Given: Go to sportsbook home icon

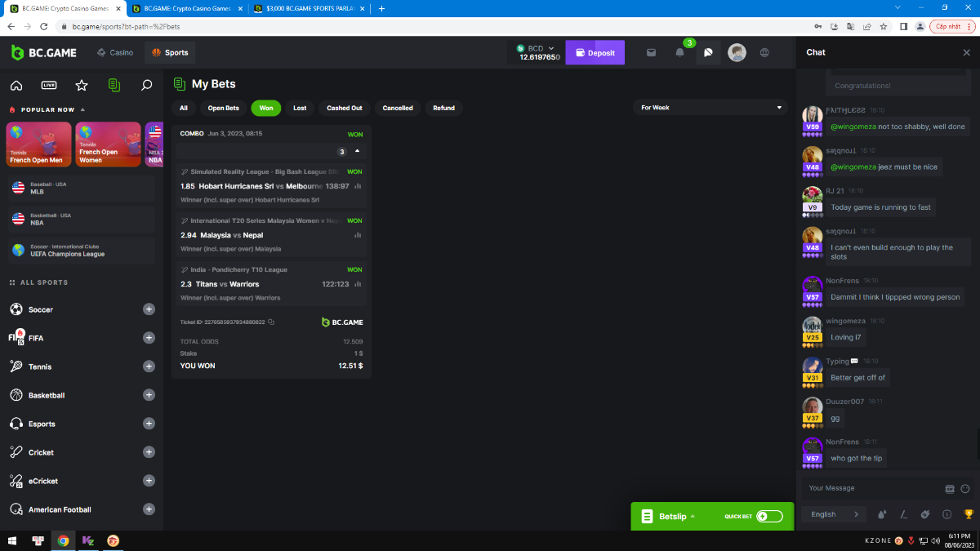Looking at the screenshot, I should tap(16, 85).
